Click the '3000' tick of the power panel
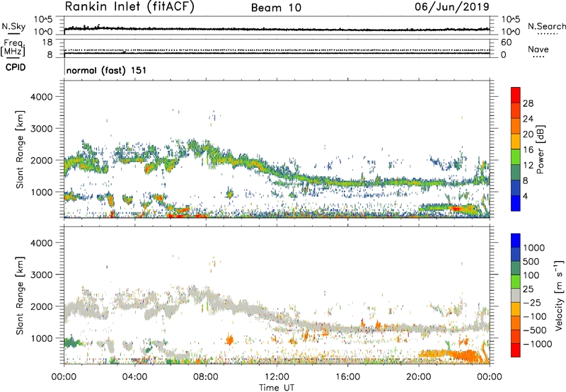The width and height of the screenshot is (566, 392). [x=41, y=129]
